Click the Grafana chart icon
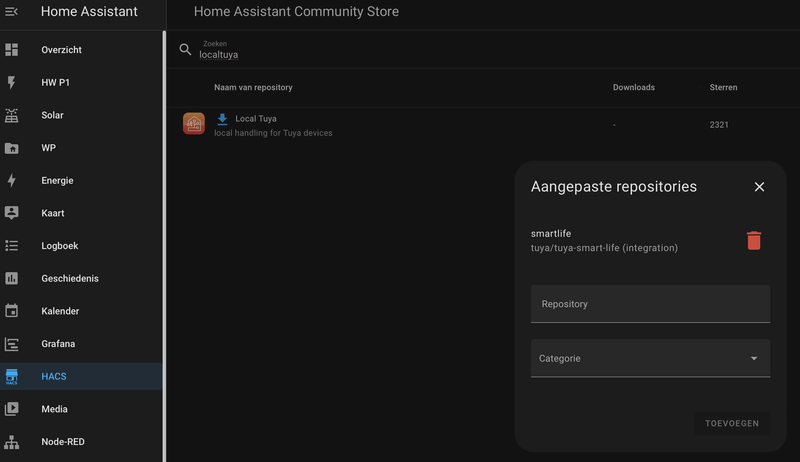 pyautogui.click(x=11, y=344)
